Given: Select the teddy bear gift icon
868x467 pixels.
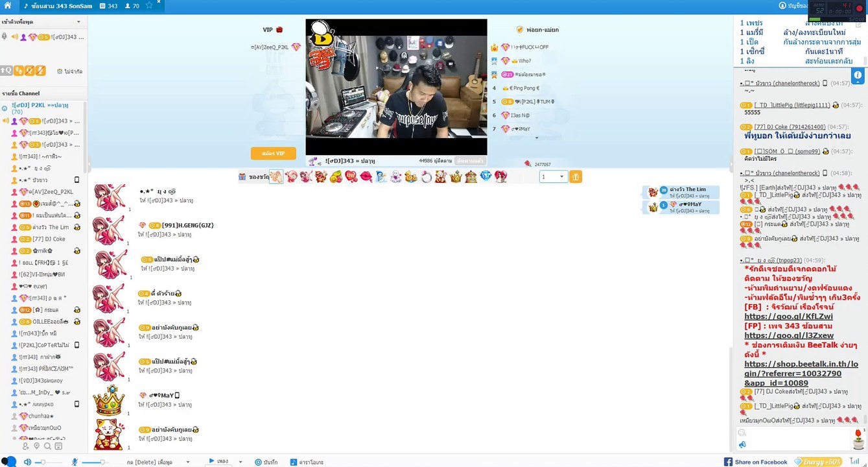Looking at the screenshot, I should [321, 176].
